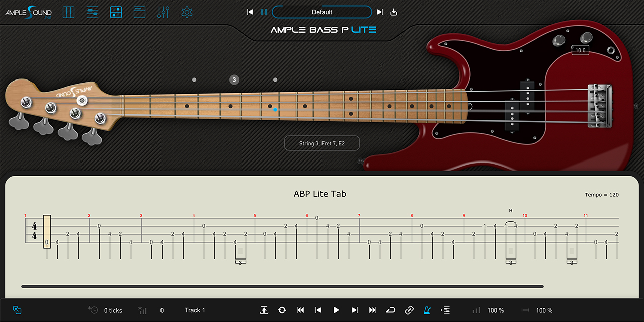The width and height of the screenshot is (644, 322).
Task: Click the velocity bars icon beside first 100 %
Action: coord(476,310)
